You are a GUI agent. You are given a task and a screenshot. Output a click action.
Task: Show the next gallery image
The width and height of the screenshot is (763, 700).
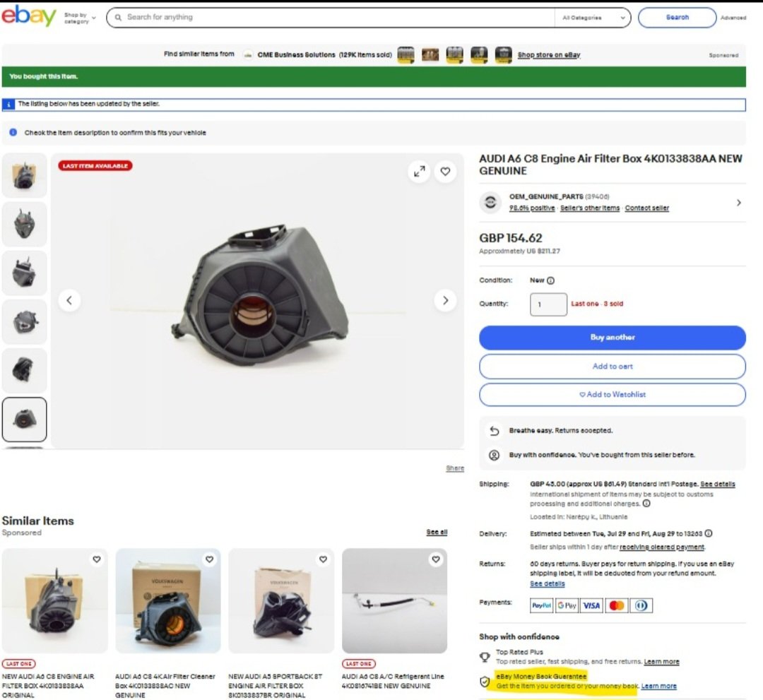click(x=445, y=300)
